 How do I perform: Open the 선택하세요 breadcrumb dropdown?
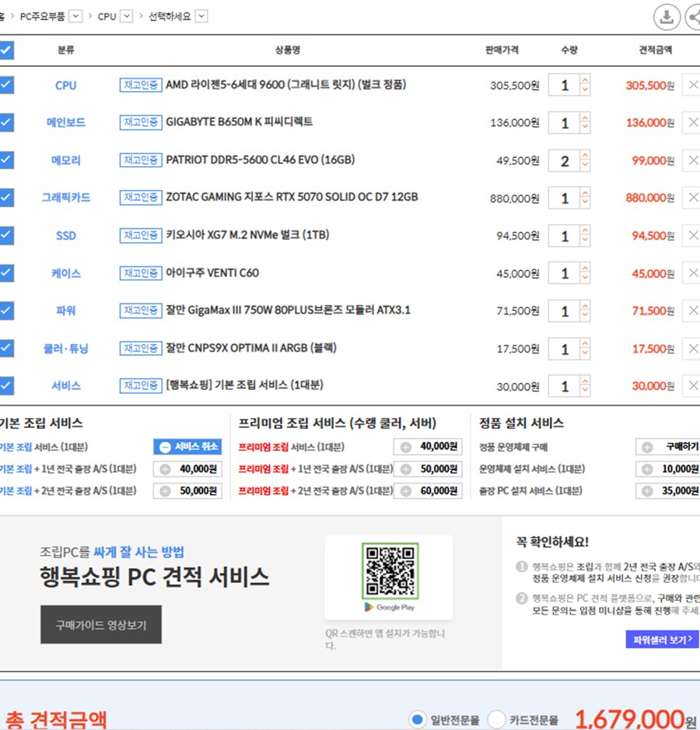[x=201, y=16]
